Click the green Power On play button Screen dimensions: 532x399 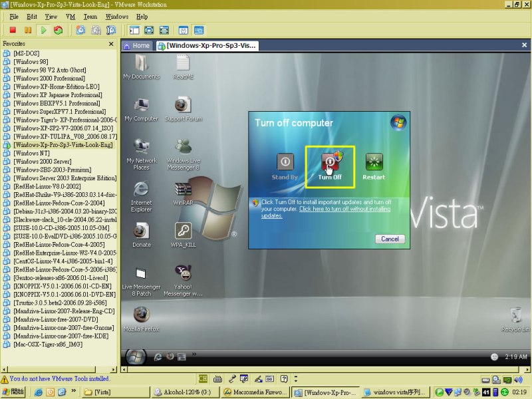pos(43,30)
